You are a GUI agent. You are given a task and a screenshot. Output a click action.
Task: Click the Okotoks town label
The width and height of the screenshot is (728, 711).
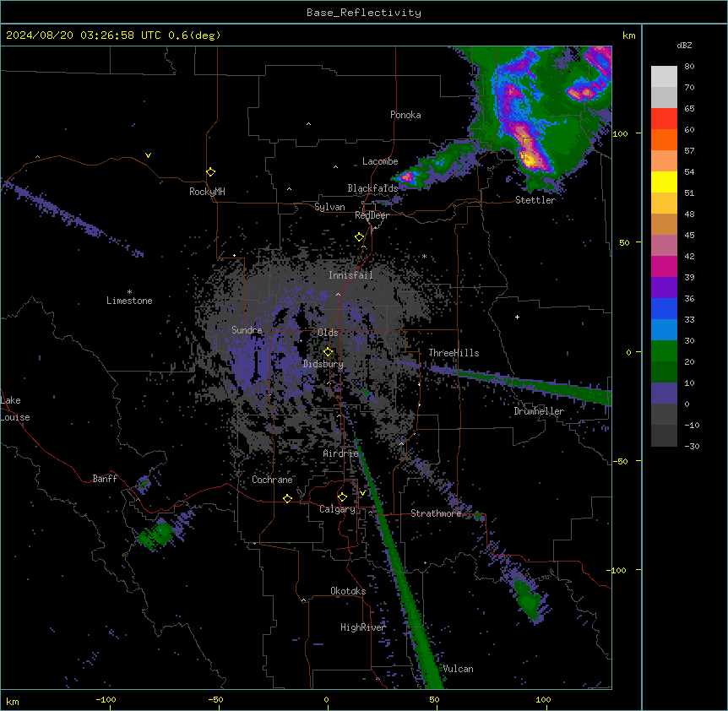(348, 591)
